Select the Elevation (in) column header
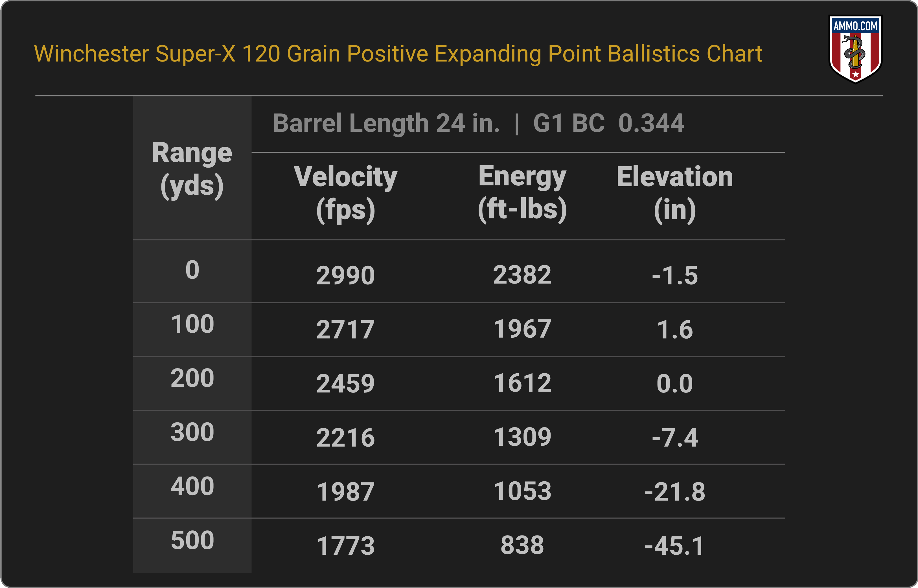The height and width of the screenshot is (588, 918). [x=674, y=193]
